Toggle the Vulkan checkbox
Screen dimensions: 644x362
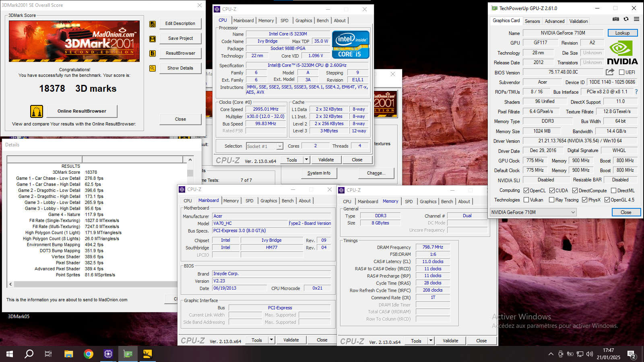click(x=526, y=200)
